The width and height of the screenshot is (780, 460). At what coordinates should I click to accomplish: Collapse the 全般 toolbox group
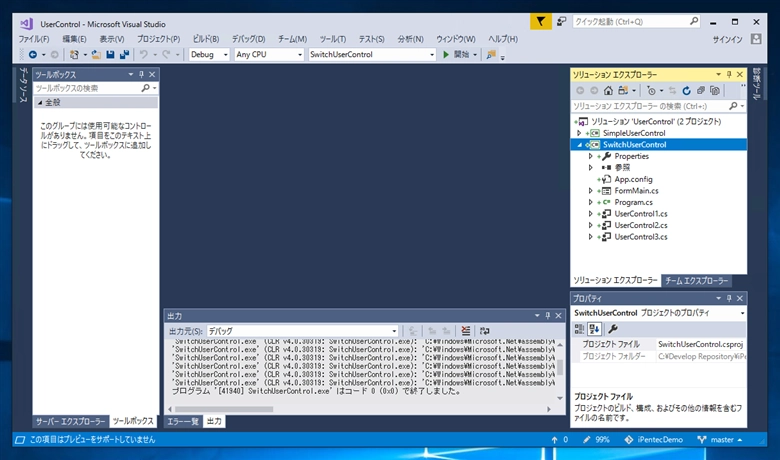click(x=40, y=102)
